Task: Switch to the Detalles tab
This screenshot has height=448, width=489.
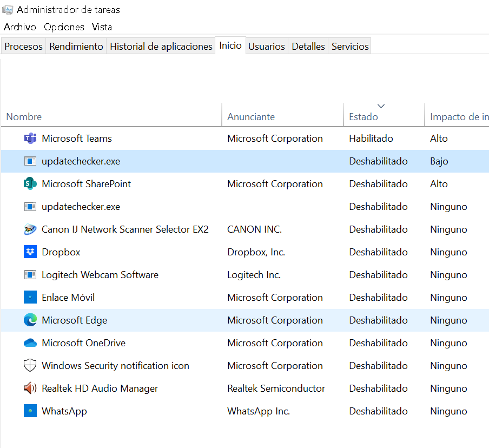Action: point(308,46)
